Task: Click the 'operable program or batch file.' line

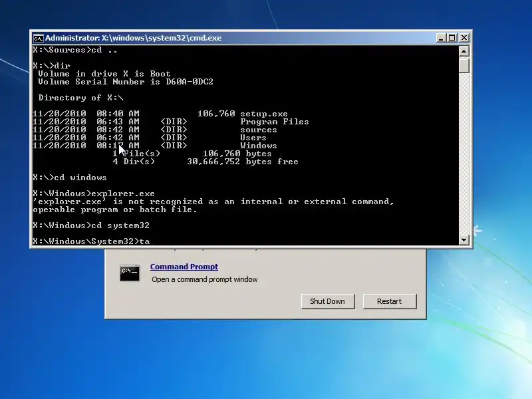Action: pyautogui.click(x=115, y=209)
